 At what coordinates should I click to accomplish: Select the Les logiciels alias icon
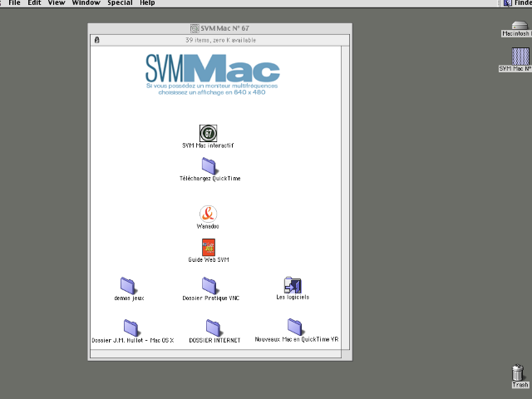293,285
